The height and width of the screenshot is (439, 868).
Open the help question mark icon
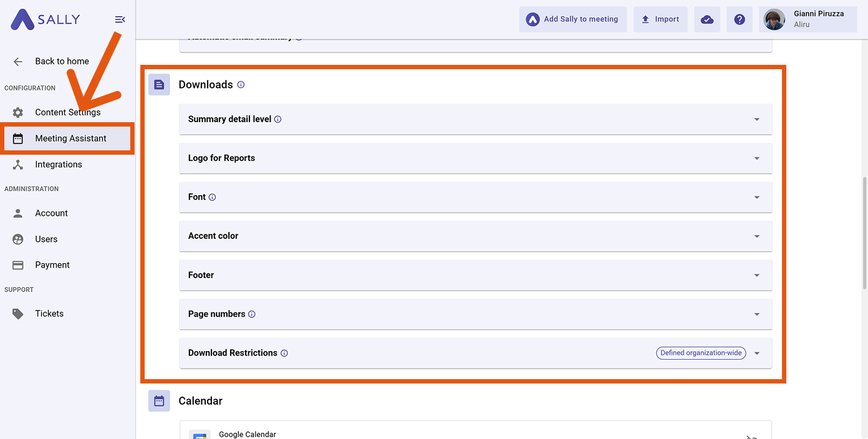coord(740,19)
